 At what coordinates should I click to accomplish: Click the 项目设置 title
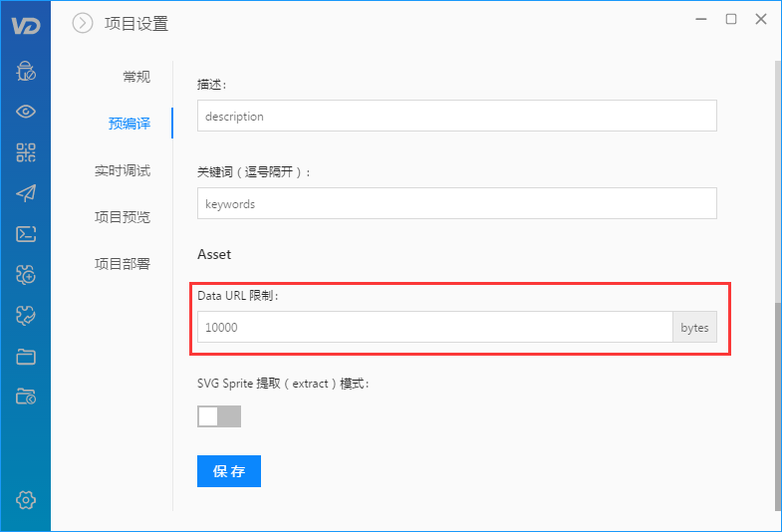(x=136, y=24)
